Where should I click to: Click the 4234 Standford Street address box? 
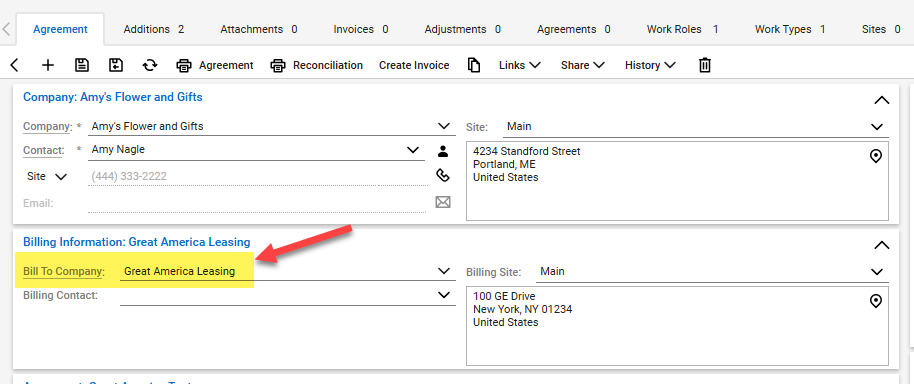point(677,181)
